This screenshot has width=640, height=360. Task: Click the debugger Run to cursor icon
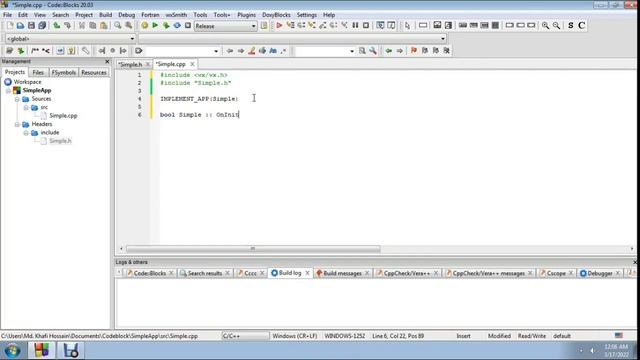click(x=290, y=26)
